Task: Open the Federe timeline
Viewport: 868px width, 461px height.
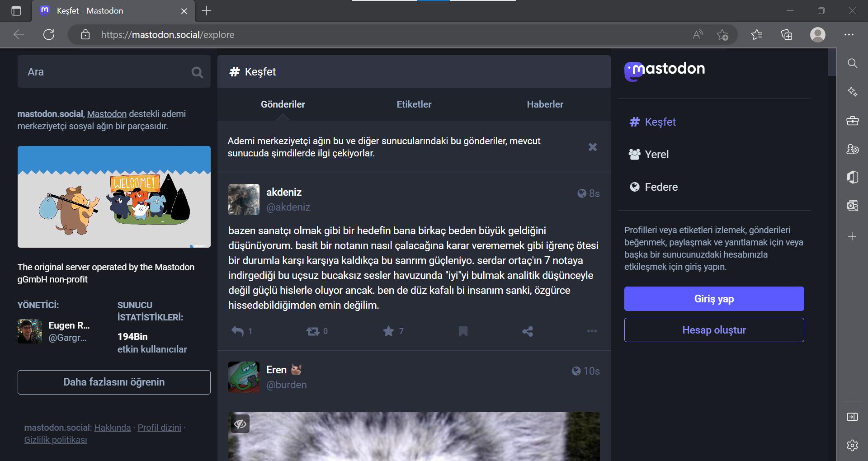Action: click(653, 187)
